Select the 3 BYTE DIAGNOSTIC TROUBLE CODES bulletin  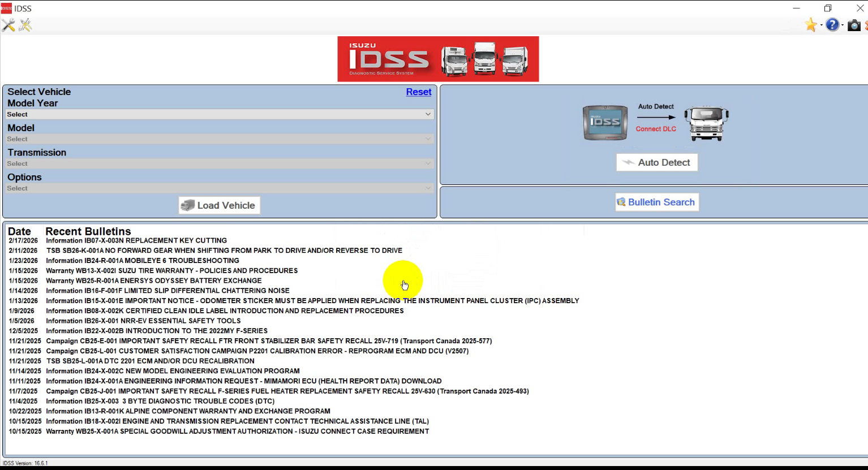pos(158,401)
